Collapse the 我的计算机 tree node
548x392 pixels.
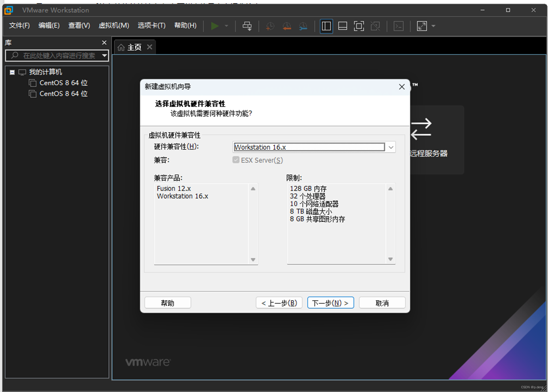click(x=12, y=72)
